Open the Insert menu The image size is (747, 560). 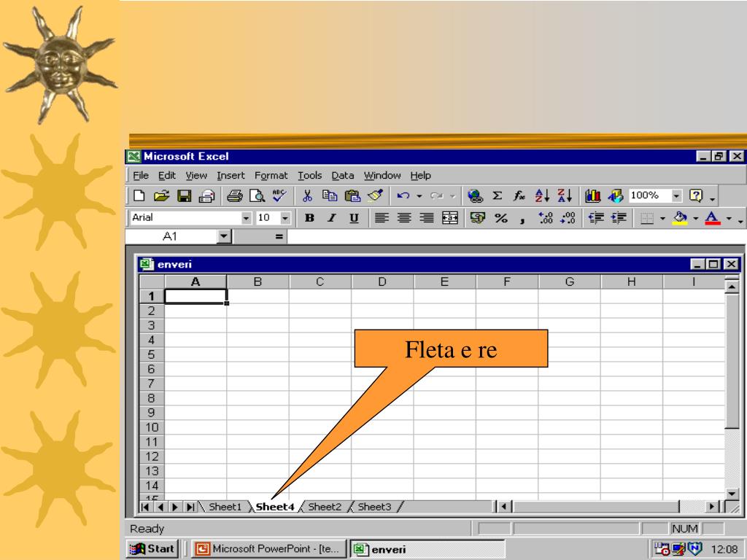(231, 175)
